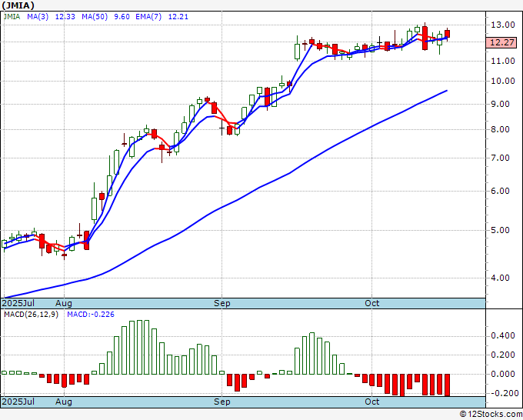Click Oct on the MACD panel axis

click(x=372, y=402)
